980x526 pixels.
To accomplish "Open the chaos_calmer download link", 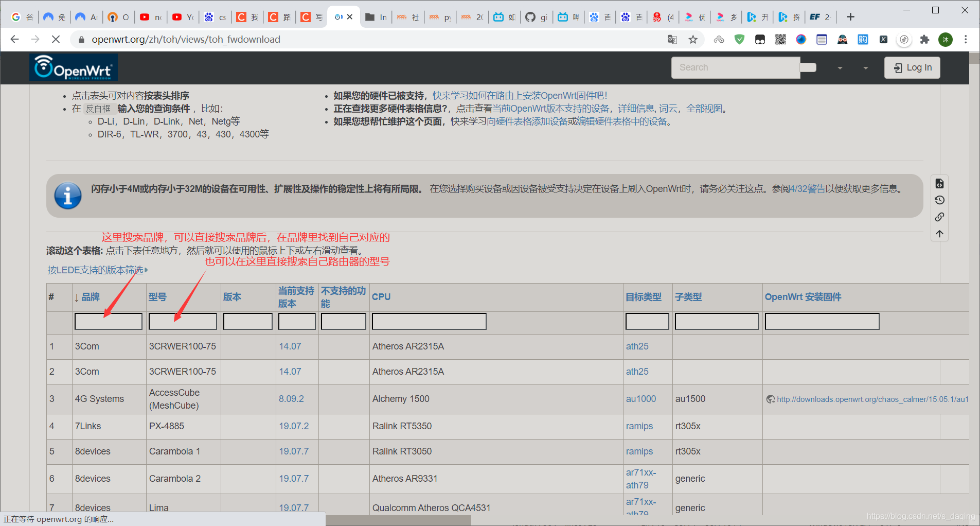I will tap(872, 399).
